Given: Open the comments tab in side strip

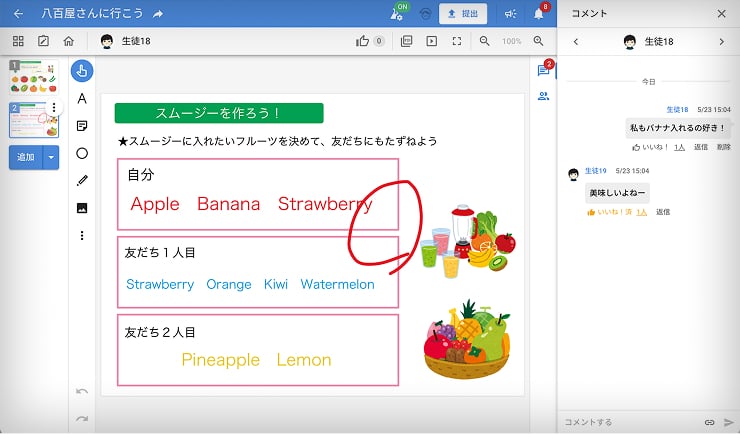Looking at the screenshot, I should point(543,71).
